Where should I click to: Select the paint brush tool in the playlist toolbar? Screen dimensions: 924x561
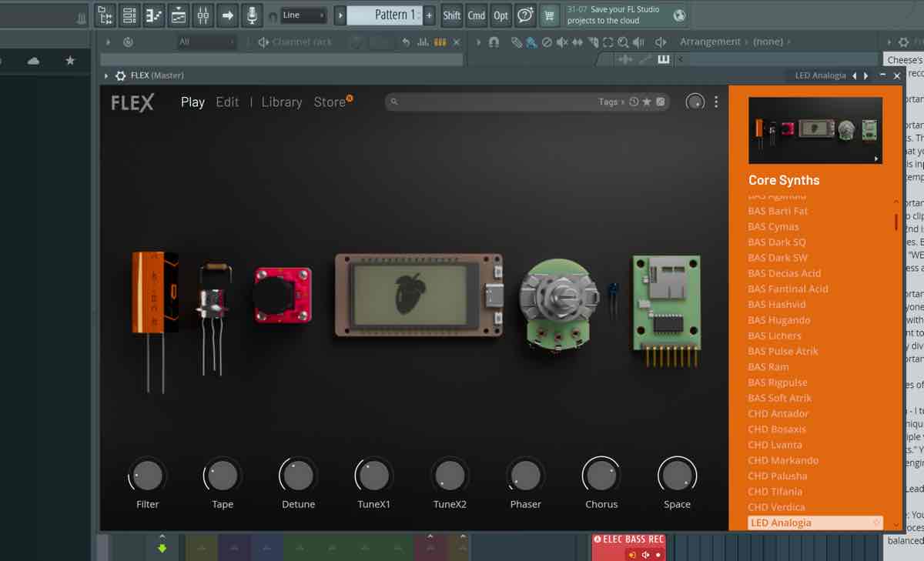click(x=531, y=42)
